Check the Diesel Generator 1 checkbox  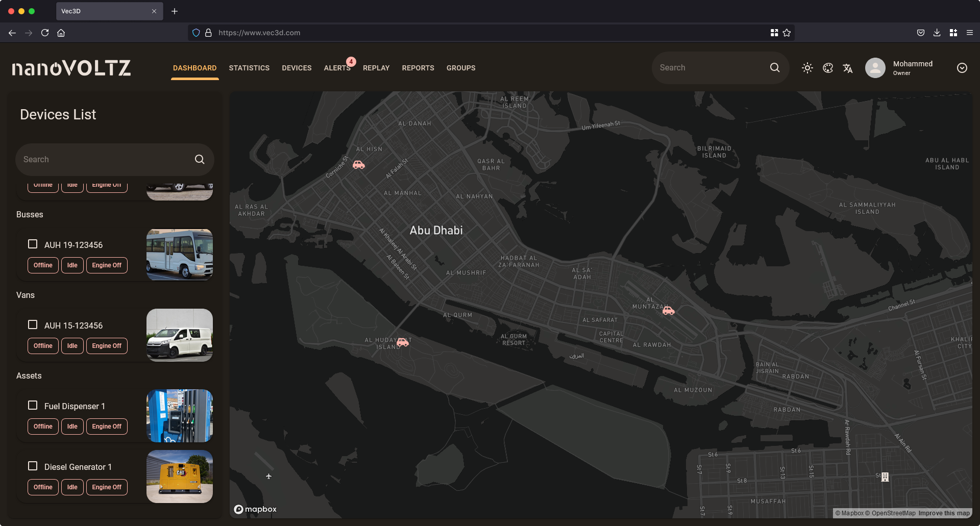[33, 466]
